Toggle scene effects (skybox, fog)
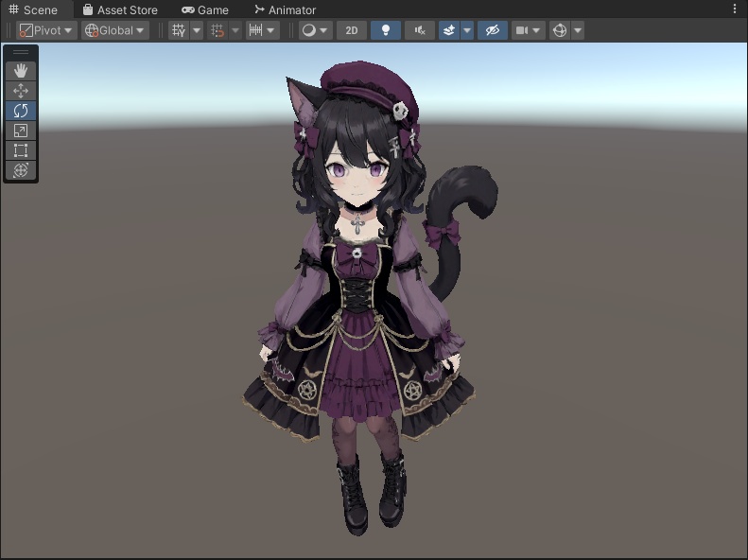 point(449,30)
